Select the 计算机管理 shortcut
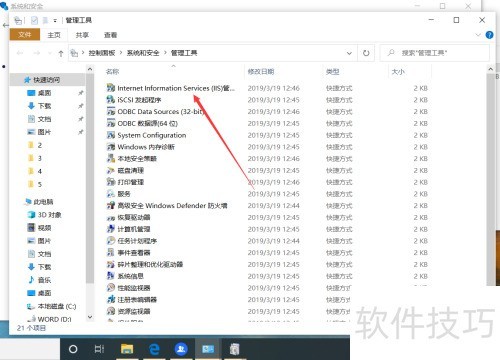 tap(128, 229)
